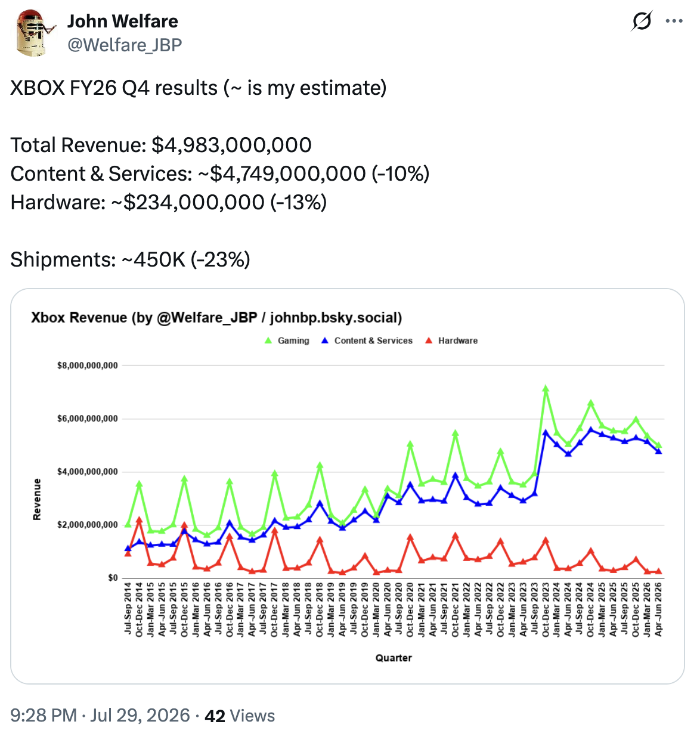Click the 'Apr-Jun 2026' quarter label
Viewport: 700px width, 743px height.
[x=658, y=609]
